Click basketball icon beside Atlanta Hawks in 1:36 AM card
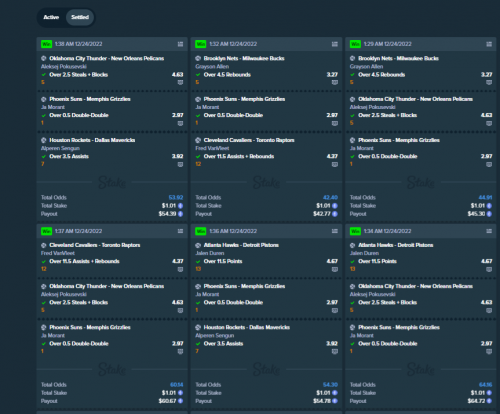Screen dimensions: 500x414 [x=198, y=245]
